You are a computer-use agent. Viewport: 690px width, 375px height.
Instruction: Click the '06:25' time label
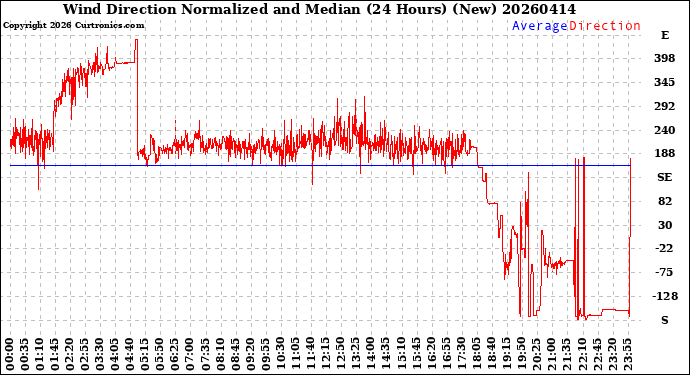(175, 355)
